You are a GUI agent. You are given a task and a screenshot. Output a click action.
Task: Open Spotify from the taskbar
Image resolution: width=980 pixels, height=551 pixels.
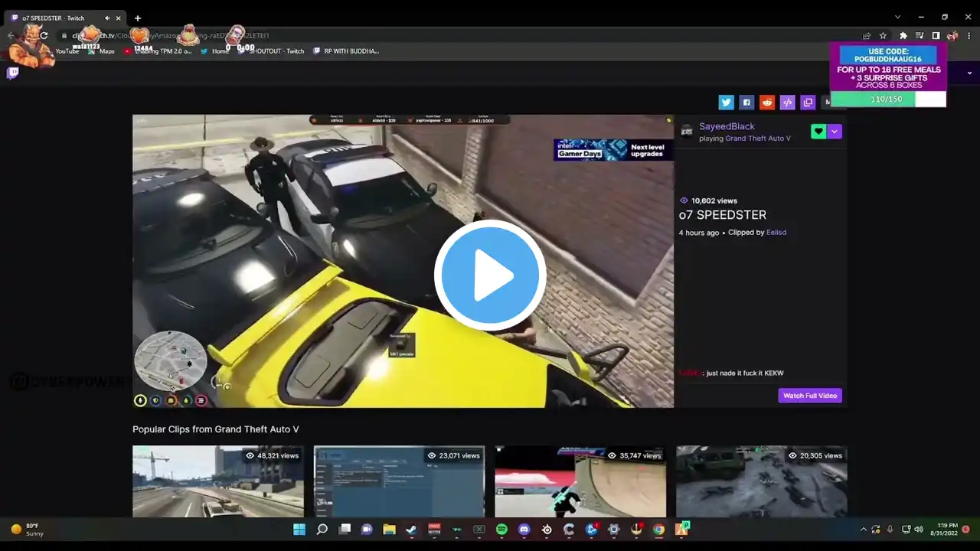click(501, 529)
